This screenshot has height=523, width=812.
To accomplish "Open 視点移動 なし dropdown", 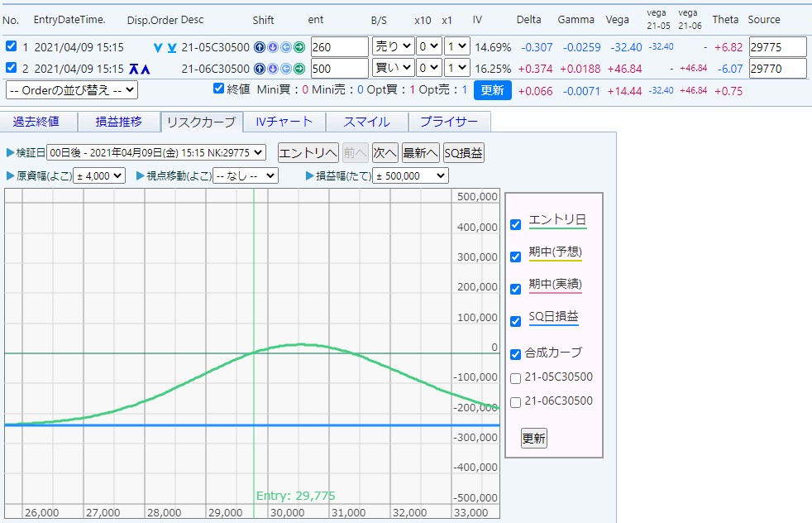I will pos(246,176).
